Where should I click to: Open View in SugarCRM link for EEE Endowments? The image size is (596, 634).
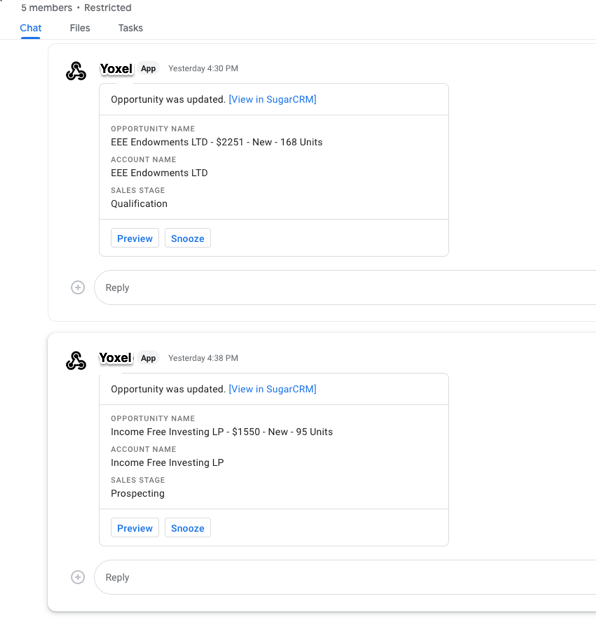273,99
